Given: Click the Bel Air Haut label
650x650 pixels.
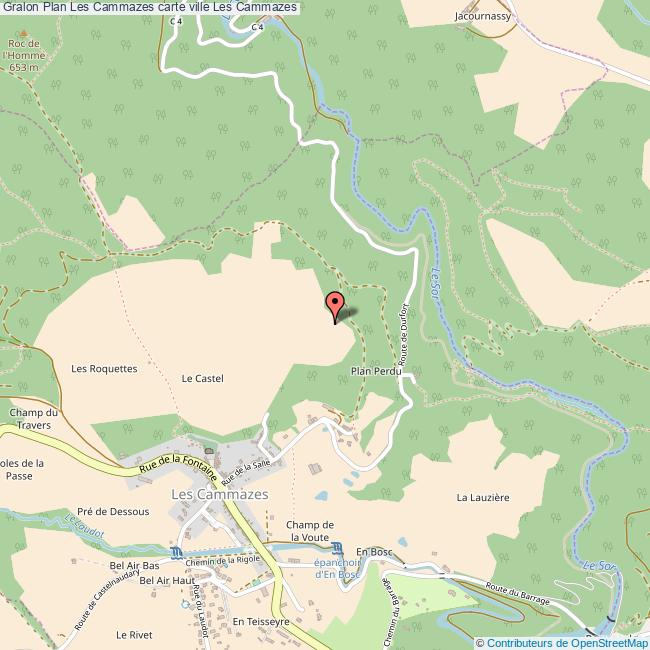Looking at the screenshot, I should click(167, 580).
